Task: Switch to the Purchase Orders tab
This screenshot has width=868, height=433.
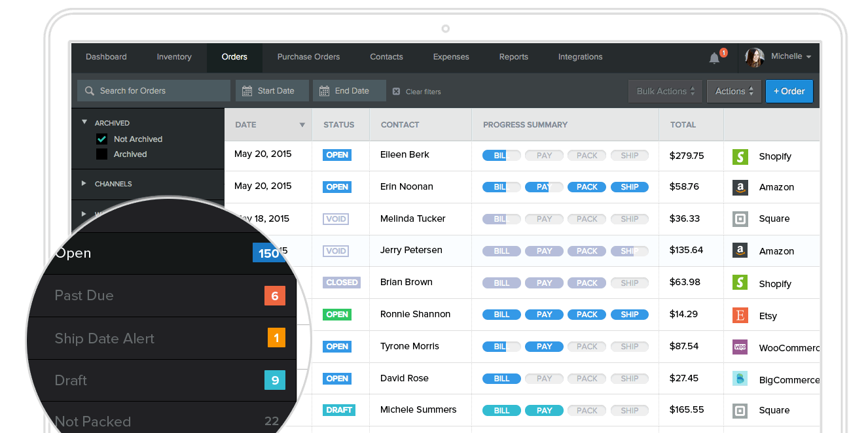Action: [x=308, y=57]
